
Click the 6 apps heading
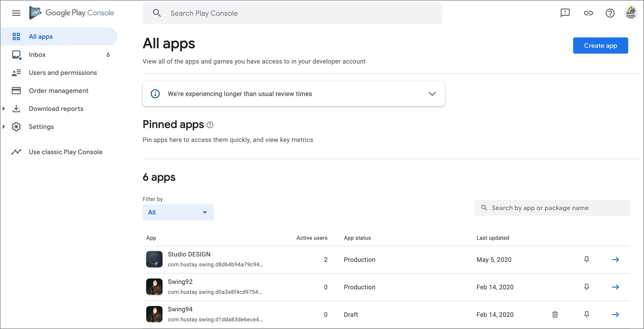[x=159, y=177]
